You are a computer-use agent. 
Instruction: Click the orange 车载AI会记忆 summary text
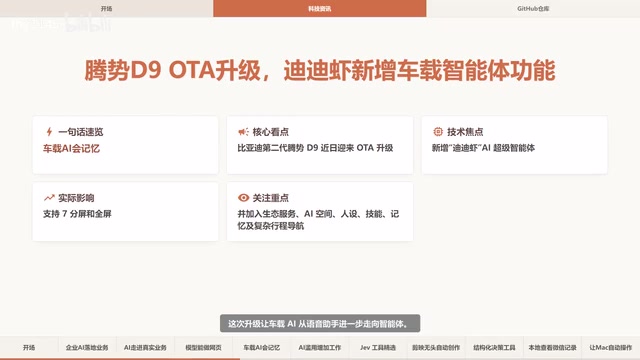[71, 149]
